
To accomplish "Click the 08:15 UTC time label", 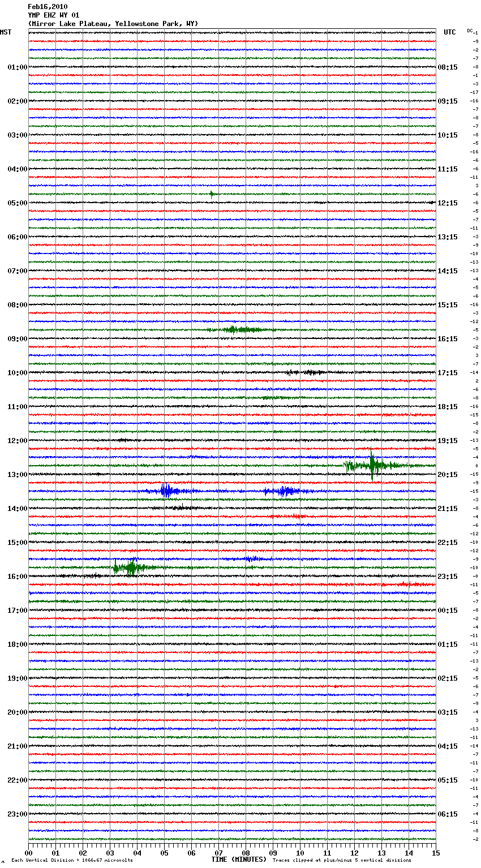I will (x=448, y=67).
